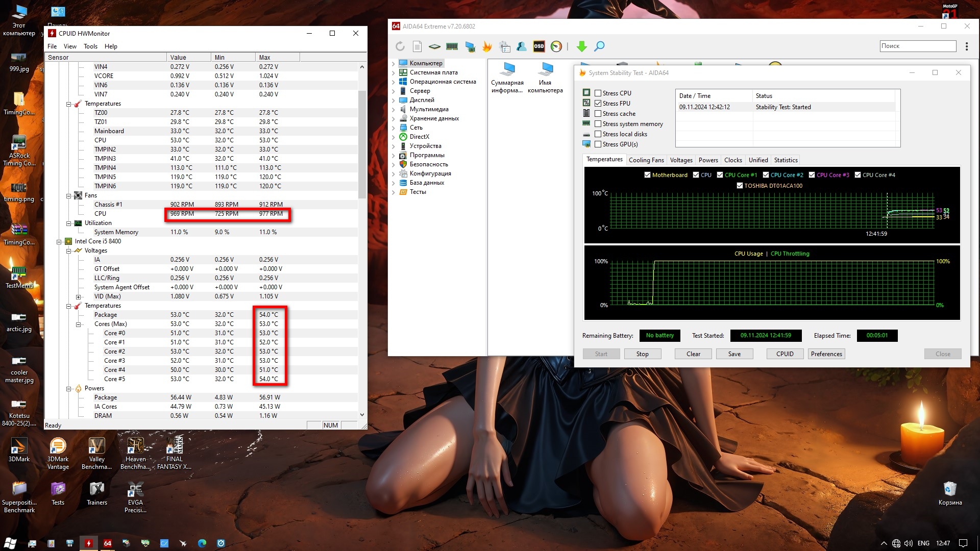Uncheck the Stress FPU checkbox
The height and width of the screenshot is (551, 980).
click(598, 104)
